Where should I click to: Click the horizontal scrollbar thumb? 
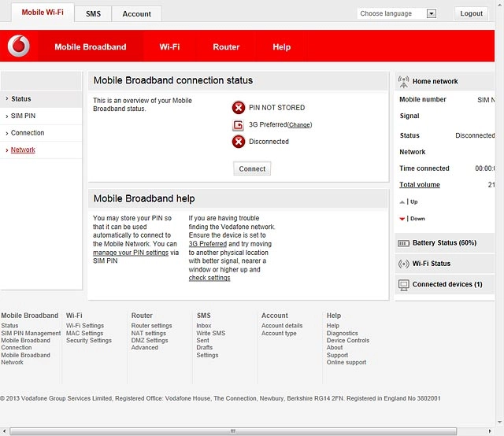tap(233, 430)
